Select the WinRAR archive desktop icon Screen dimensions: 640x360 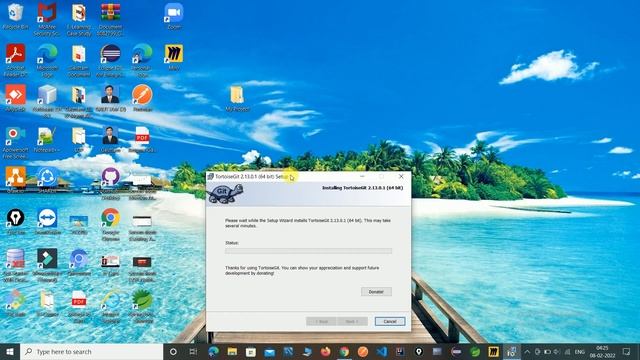(x=111, y=19)
